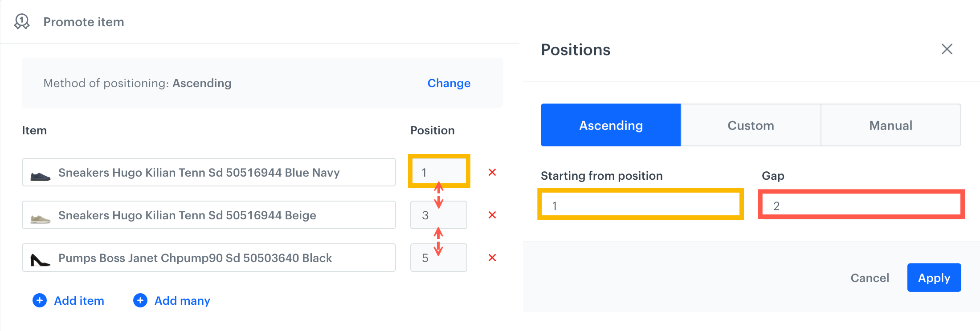Image resolution: width=980 pixels, height=331 pixels.
Task: Click the plus icon next to Add many
Action: tap(140, 300)
